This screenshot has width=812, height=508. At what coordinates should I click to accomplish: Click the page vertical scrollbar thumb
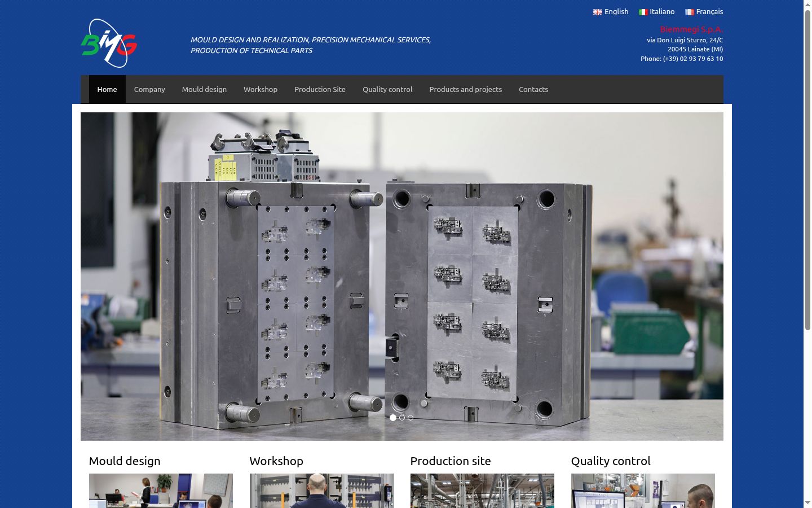point(807,169)
